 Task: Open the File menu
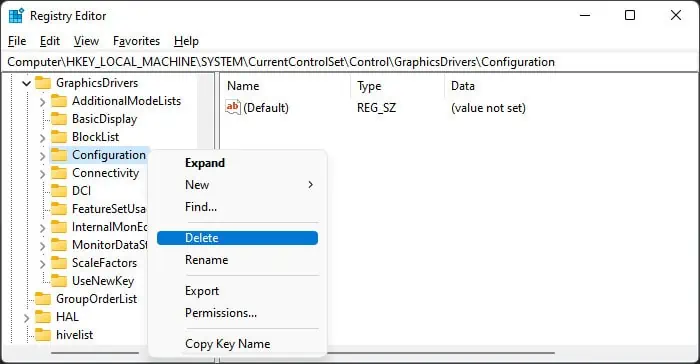point(17,41)
